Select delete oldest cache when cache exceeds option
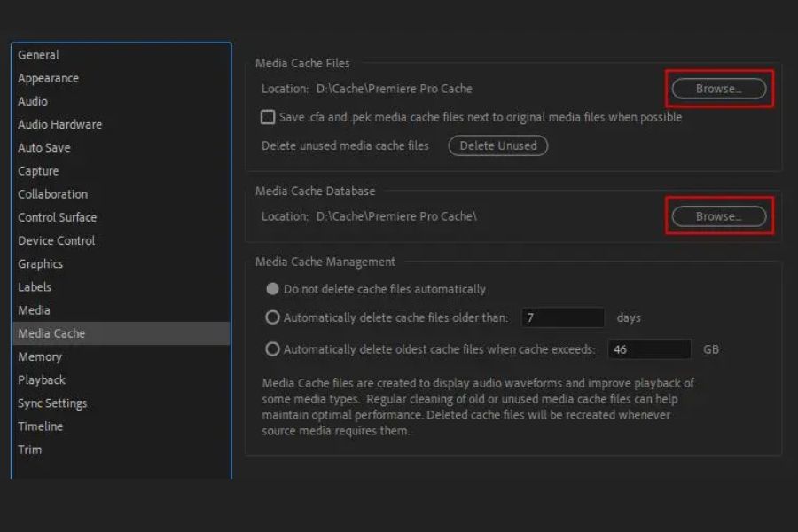 (273, 349)
